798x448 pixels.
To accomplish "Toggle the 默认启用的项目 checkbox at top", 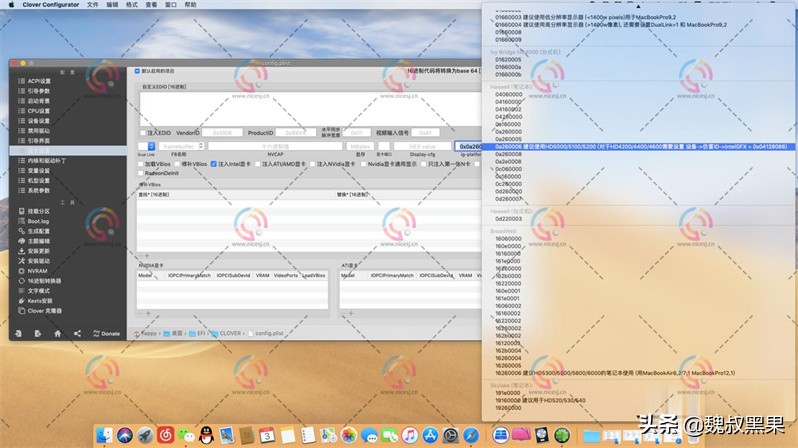I will click(137, 71).
